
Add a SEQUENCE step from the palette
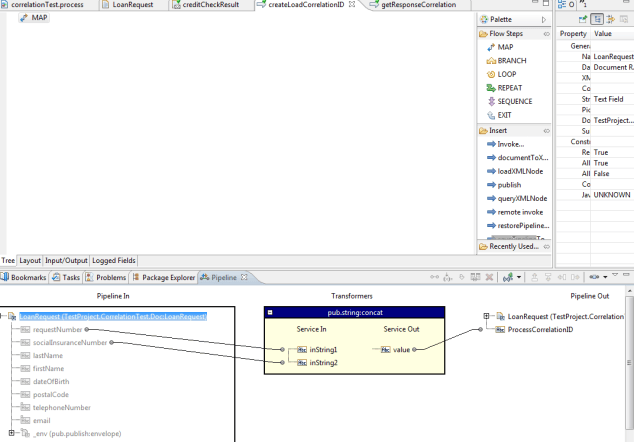tap(509, 102)
